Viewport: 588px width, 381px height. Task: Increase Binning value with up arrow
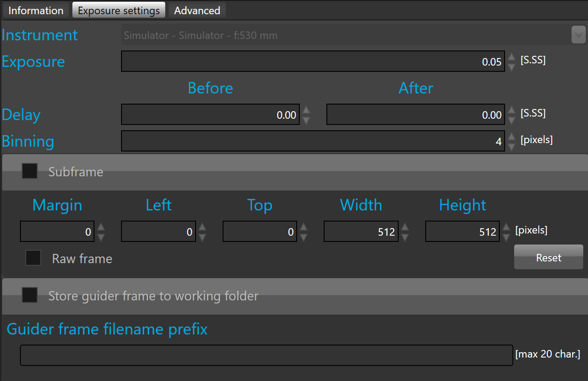coord(511,136)
